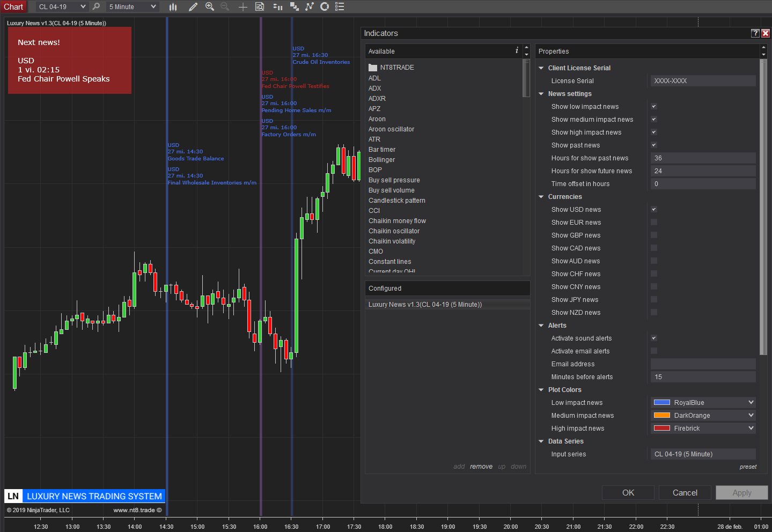The height and width of the screenshot is (532, 772).
Task: Open the data box icon
Action: click(260, 6)
